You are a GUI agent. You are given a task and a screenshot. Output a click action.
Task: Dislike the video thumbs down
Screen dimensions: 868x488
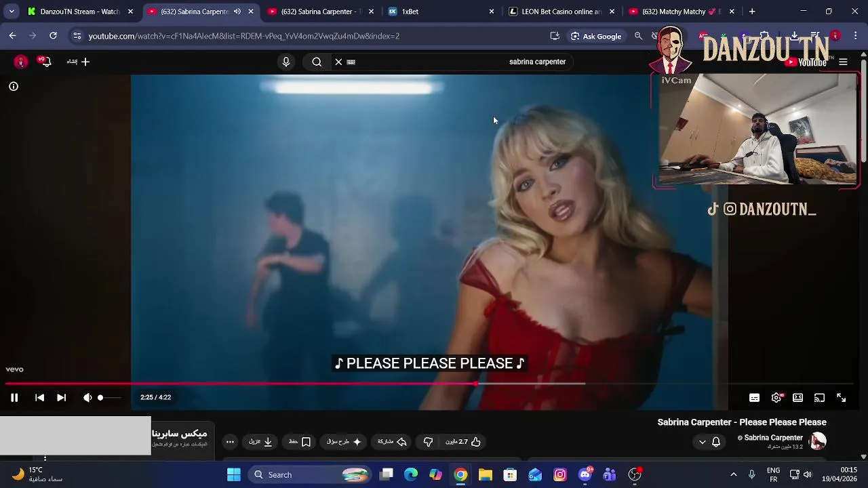point(428,442)
